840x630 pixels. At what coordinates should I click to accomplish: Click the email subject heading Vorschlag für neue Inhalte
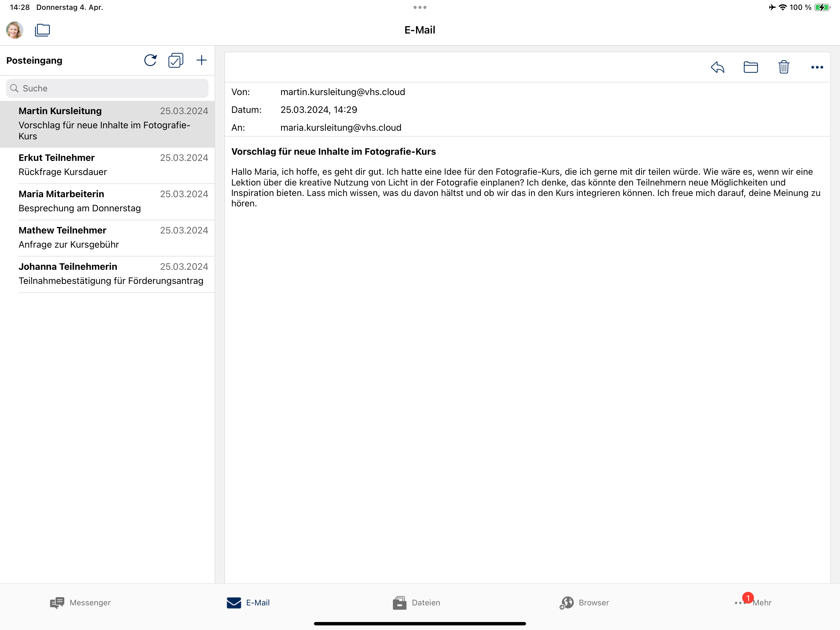[x=333, y=152]
